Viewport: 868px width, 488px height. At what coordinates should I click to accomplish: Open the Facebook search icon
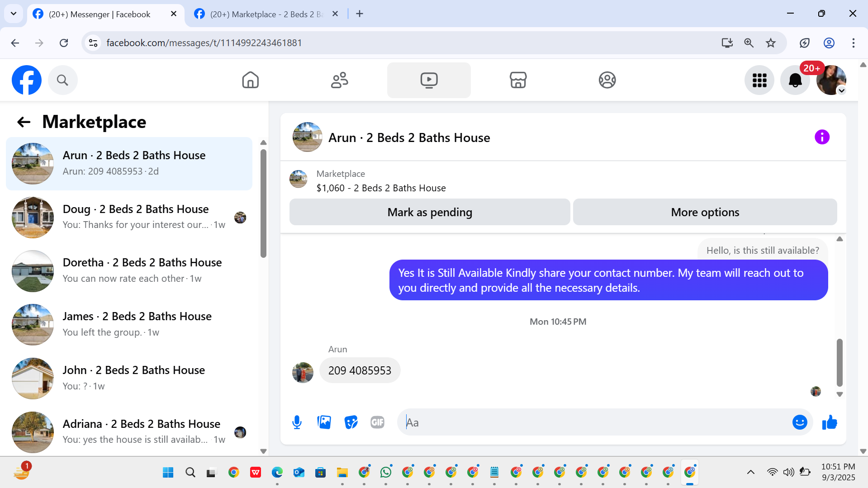(x=62, y=80)
